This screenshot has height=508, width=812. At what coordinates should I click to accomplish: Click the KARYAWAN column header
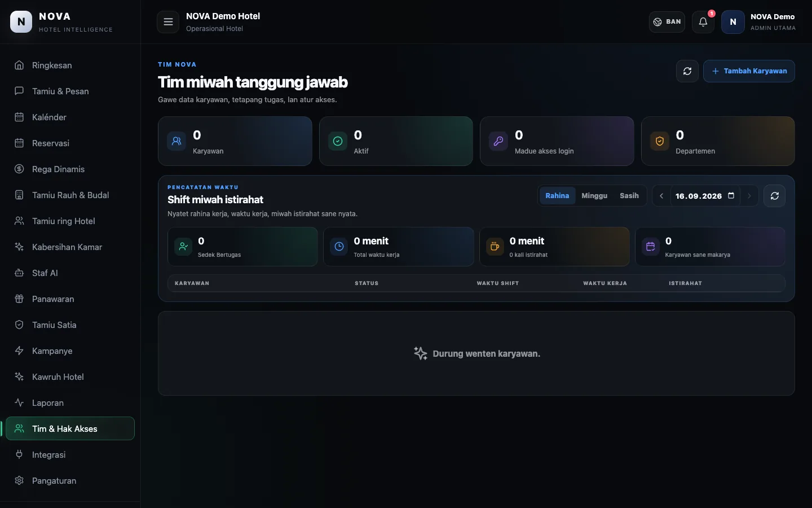coord(192,283)
